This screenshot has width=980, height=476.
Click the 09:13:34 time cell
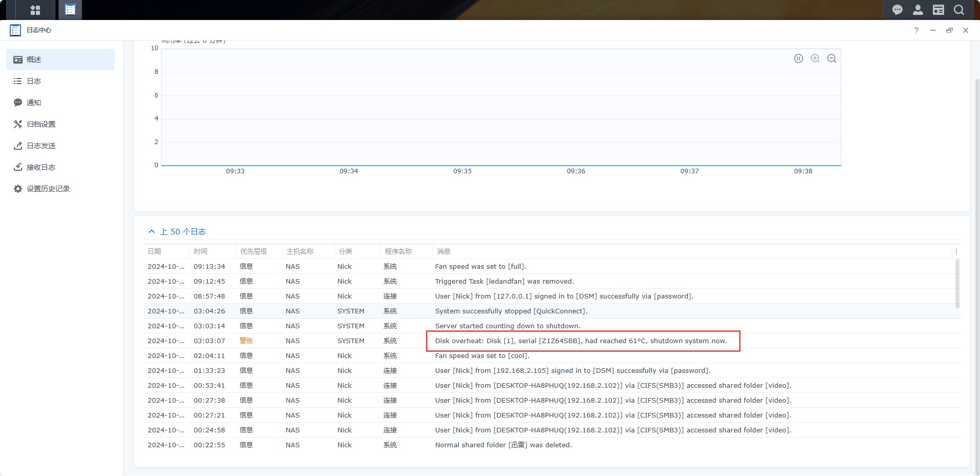pyautogui.click(x=209, y=267)
